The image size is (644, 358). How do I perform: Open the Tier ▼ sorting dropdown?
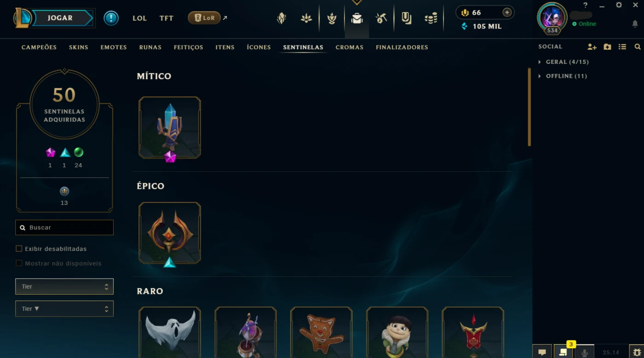click(64, 309)
